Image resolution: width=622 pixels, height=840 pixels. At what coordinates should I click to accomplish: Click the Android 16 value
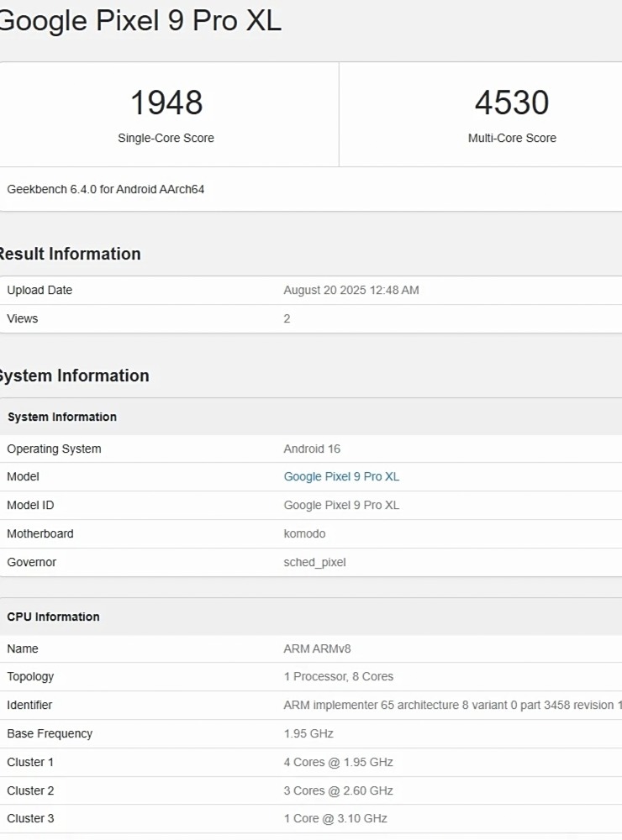click(x=312, y=449)
